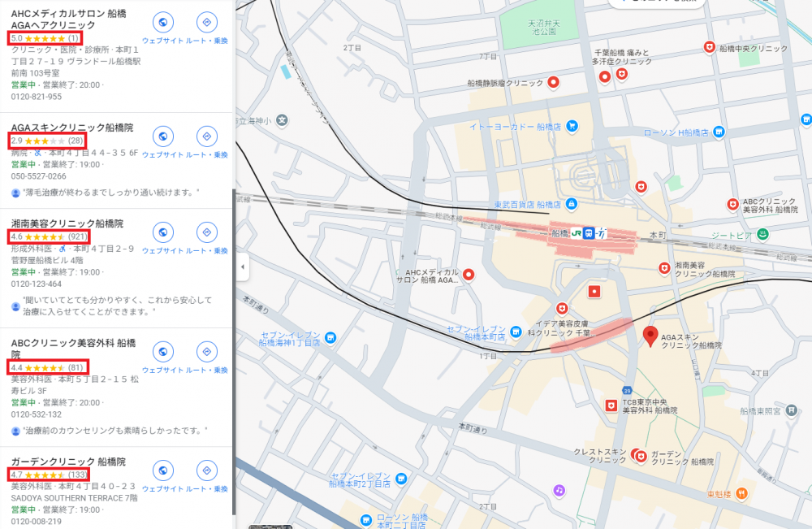The height and width of the screenshot is (529, 812).
Task: Open website for 湘南美容クリニック船橋院
Action: coord(162,232)
